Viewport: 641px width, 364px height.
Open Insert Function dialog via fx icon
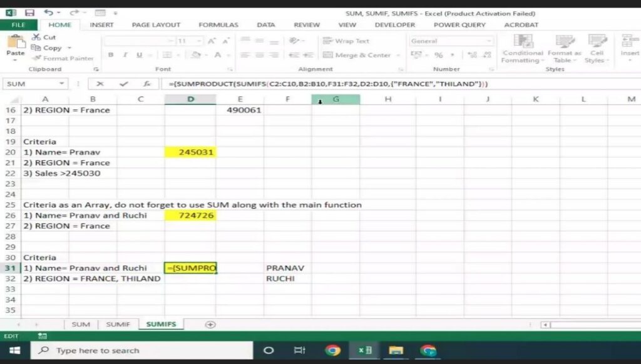pyautogui.click(x=146, y=84)
